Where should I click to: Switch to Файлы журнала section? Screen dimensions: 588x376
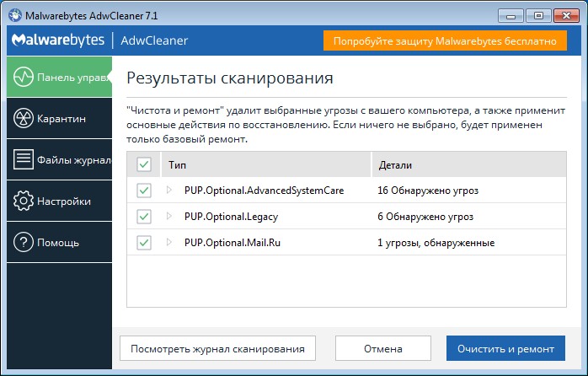tap(59, 159)
